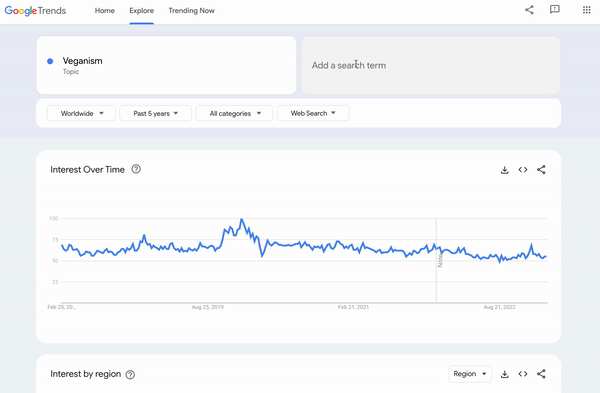Open the Google apps grid icon
Viewport: 600px width, 393px height.
(x=586, y=10)
